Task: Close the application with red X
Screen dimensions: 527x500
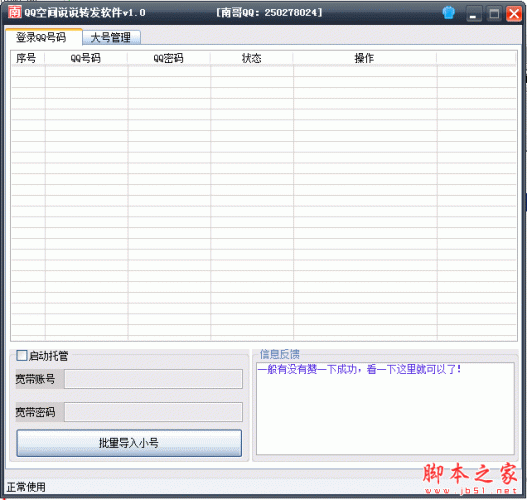Action: click(514, 14)
